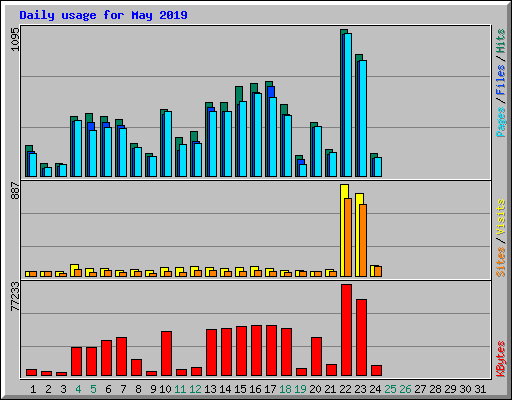Click green weekend day 11 label
Viewport: 512px width, 400px height.
[180, 389]
